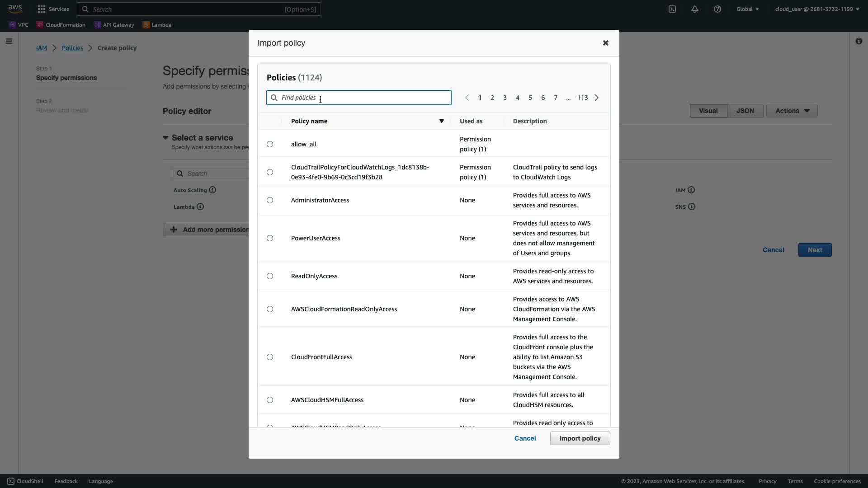This screenshot has height=488, width=868.
Task: Click the info icon next to Auto Scaling
Action: [x=212, y=190]
